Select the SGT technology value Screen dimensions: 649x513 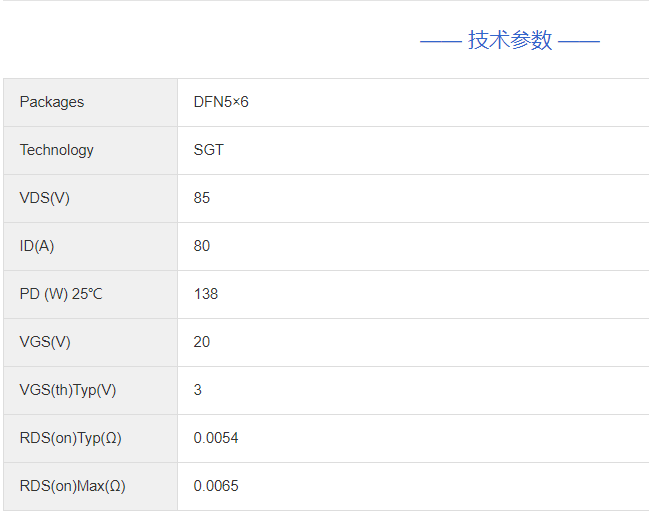tap(209, 150)
